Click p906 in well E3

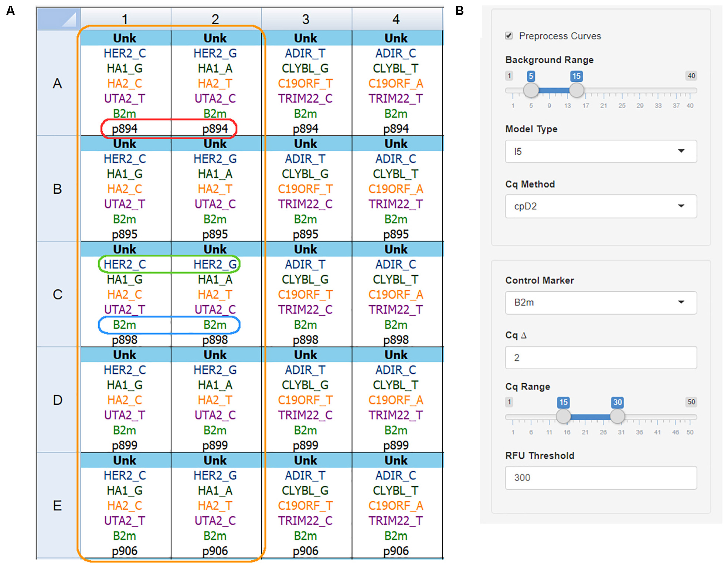tap(305, 551)
